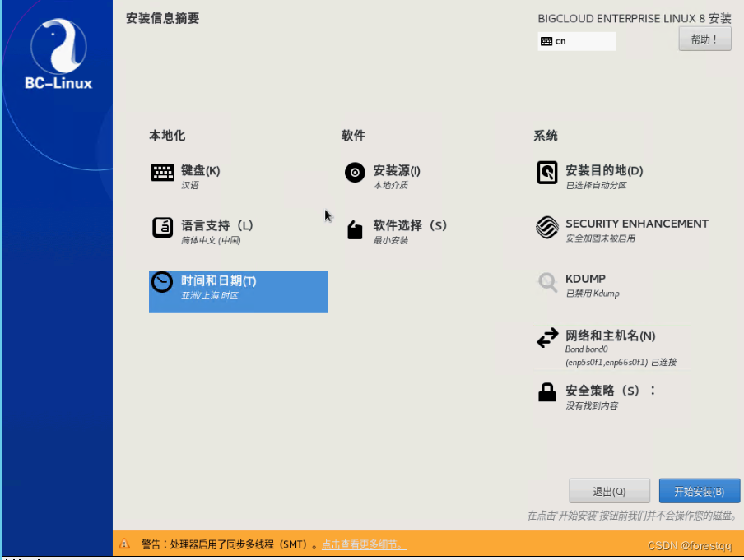
Task: Click the disc icon for 安装源
Action: 355,173
